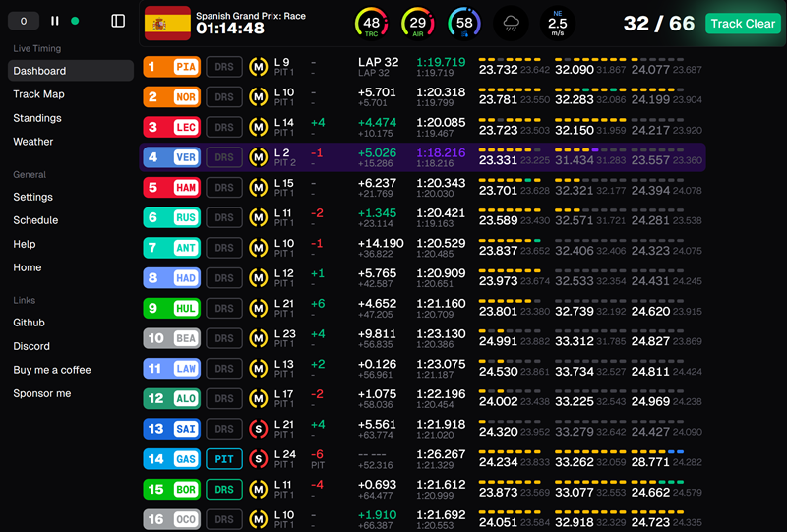Viewport: 787px width, 532px height.
Task: Click the soft tyre icon for Sainz
Action: [259, 430]
